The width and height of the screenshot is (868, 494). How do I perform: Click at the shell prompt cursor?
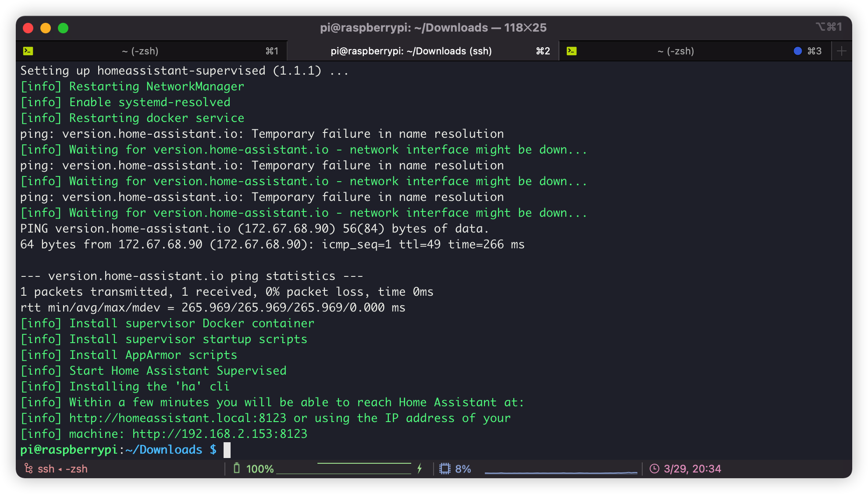pyautogui.click(x=227, y=450)
